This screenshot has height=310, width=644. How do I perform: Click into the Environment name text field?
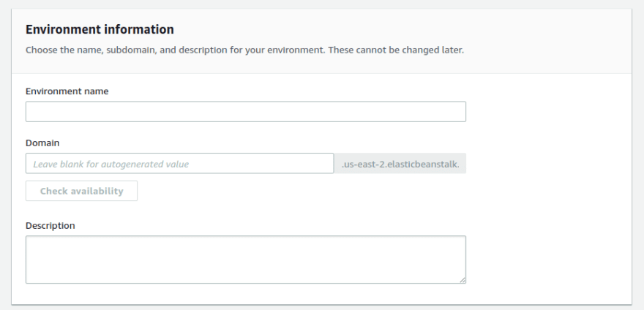click(246, 112)
